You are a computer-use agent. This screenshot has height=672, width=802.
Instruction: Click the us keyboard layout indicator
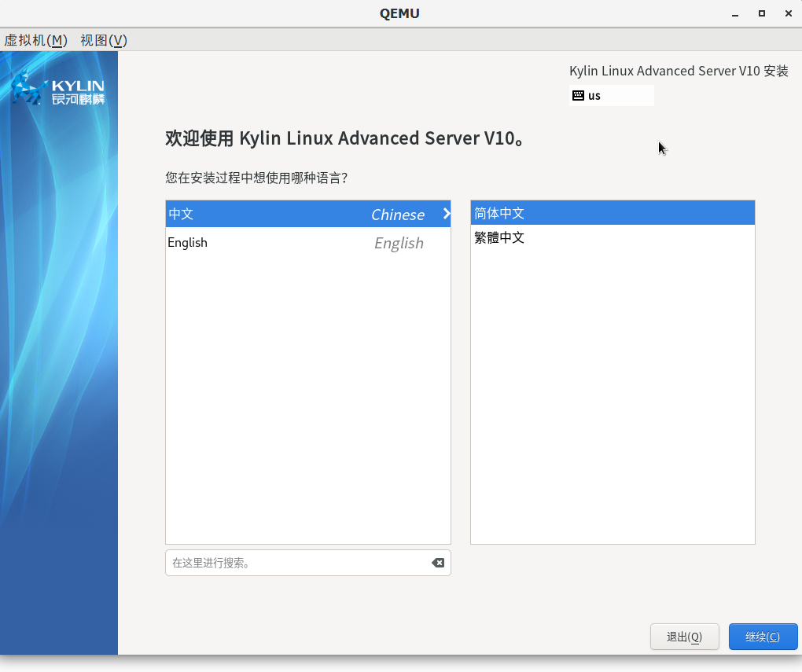pyautogui.click(x=611, y=96)
